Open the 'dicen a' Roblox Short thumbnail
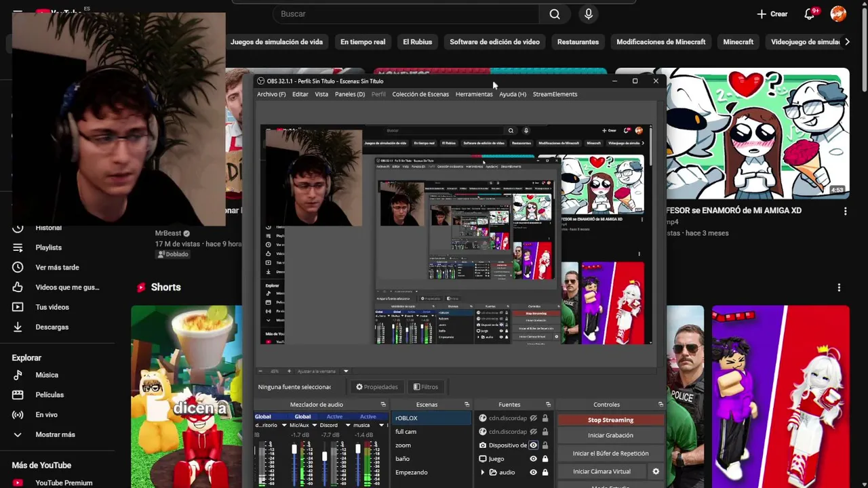 [x=186, y=396]
